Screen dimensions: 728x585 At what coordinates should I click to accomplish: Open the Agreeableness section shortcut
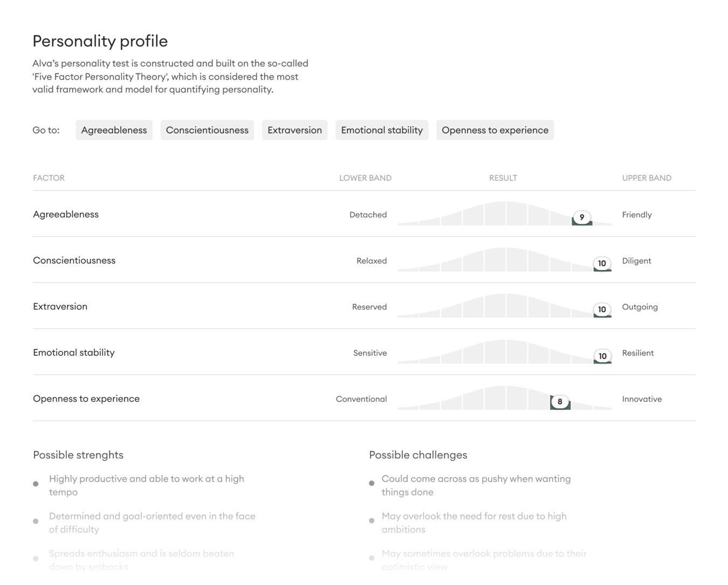(113, 130)
